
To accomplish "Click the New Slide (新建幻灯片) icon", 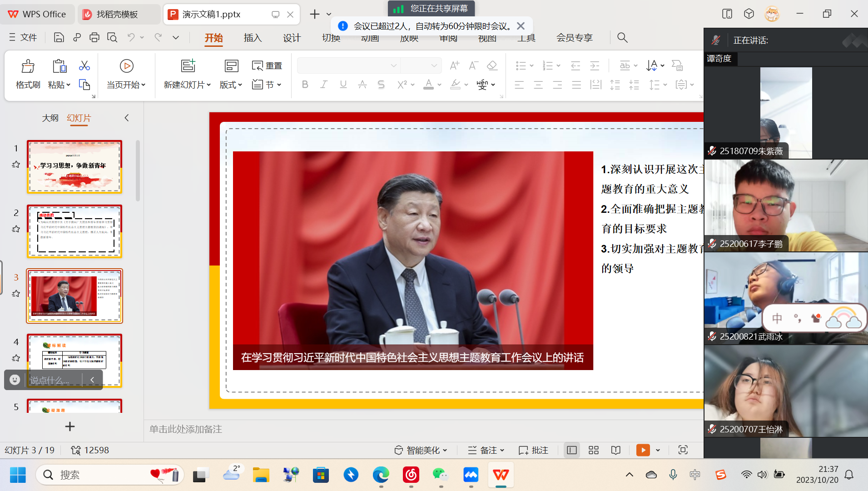I will 188,66.
